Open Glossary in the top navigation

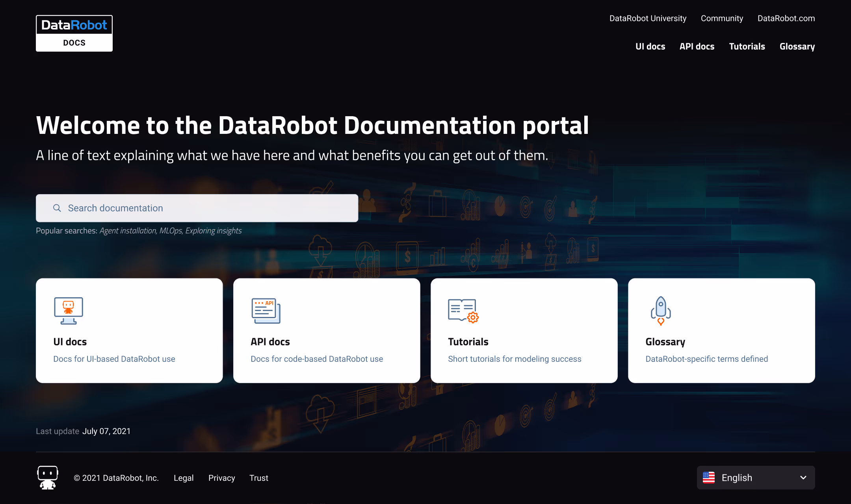tap(797, 46)
